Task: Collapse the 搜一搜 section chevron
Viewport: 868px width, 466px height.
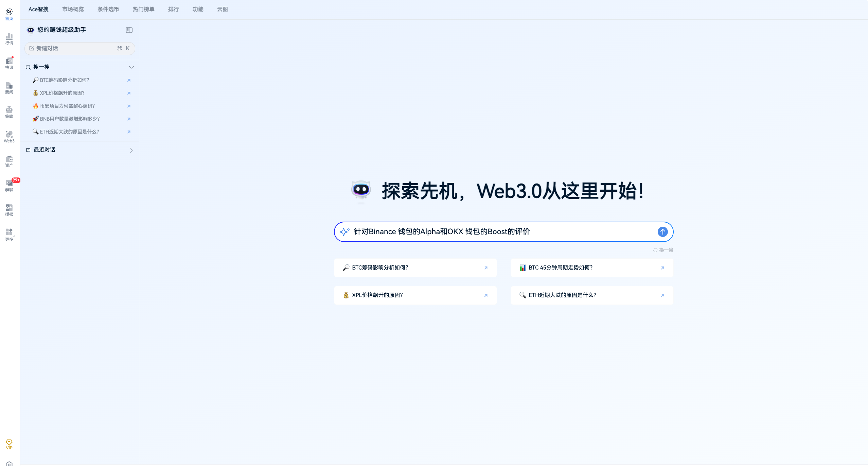Action: [x=131, y=67]
